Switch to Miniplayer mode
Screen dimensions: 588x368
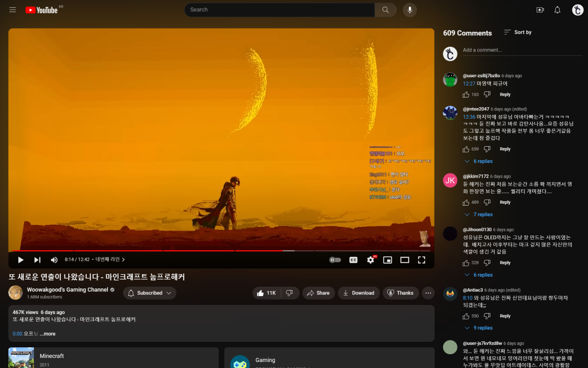pos(387,259)
